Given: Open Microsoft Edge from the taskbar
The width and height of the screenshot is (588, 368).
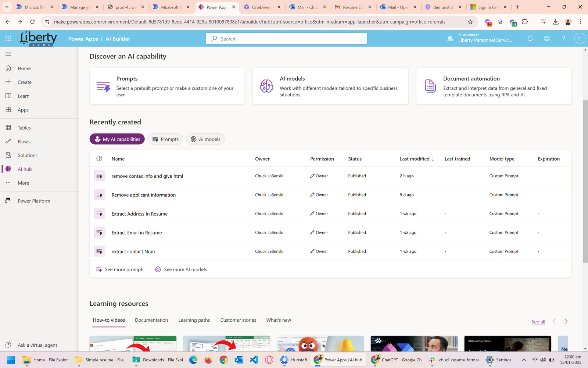Looking at the screenshot, I should coord(193,360).
